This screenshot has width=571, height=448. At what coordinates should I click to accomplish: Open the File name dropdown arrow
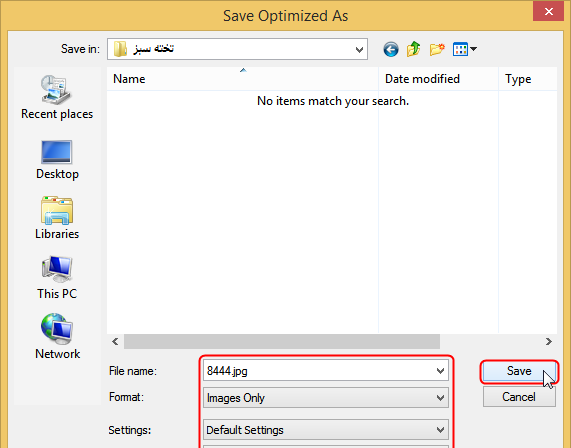(440, 371)
